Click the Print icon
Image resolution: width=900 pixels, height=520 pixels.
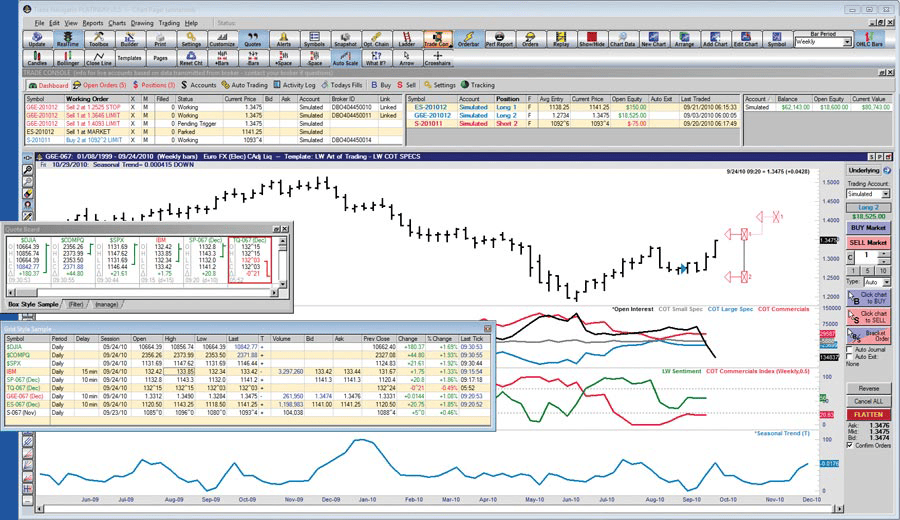tap(160, 39)
